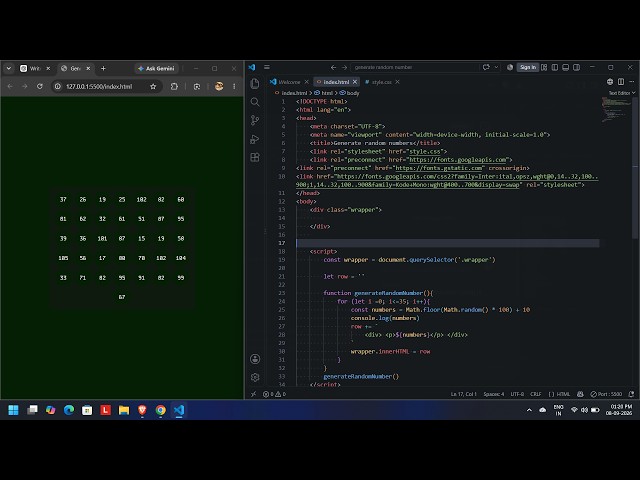View site information icon in address bar
The width and height of the screenshot is (640, 480).
58,86
